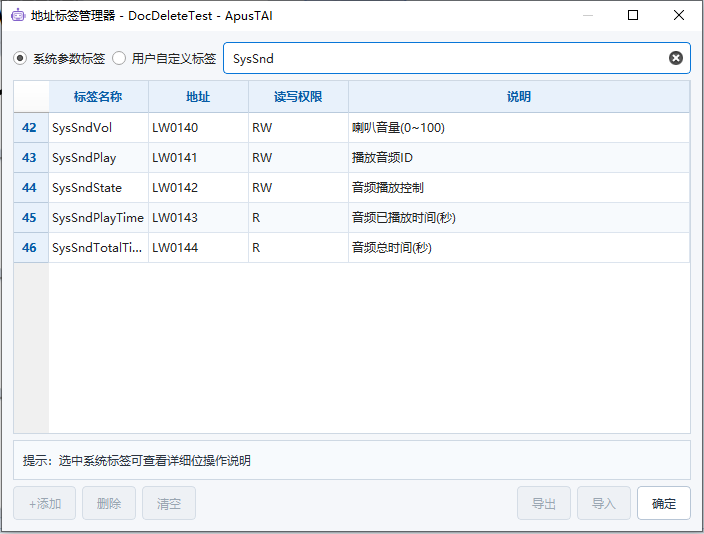The image size is (704, 534).
Task: Click the SysSndState tag name
Action: [x=98, y=188]
